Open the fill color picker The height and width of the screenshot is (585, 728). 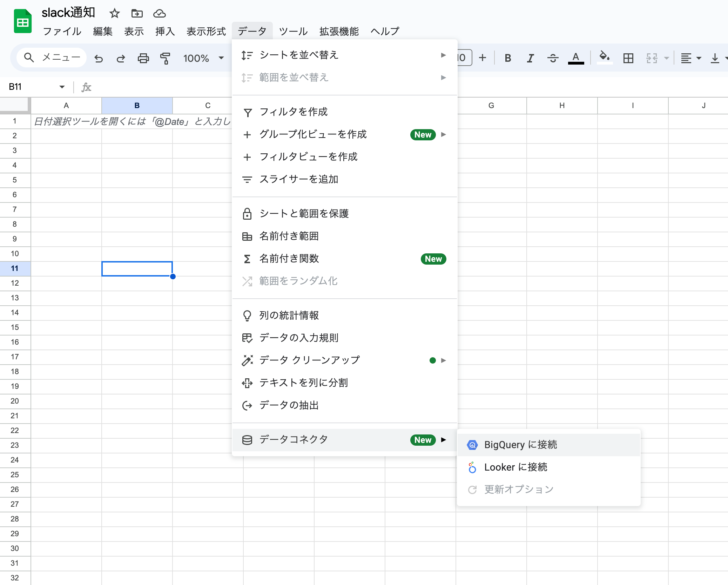[604, 58]
